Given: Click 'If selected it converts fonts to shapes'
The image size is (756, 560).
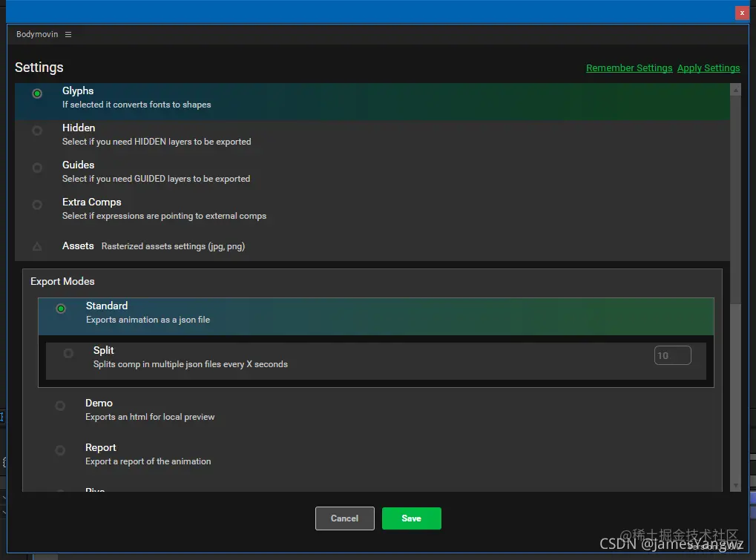Looking at the screenshot, I should tap(137, 105).
